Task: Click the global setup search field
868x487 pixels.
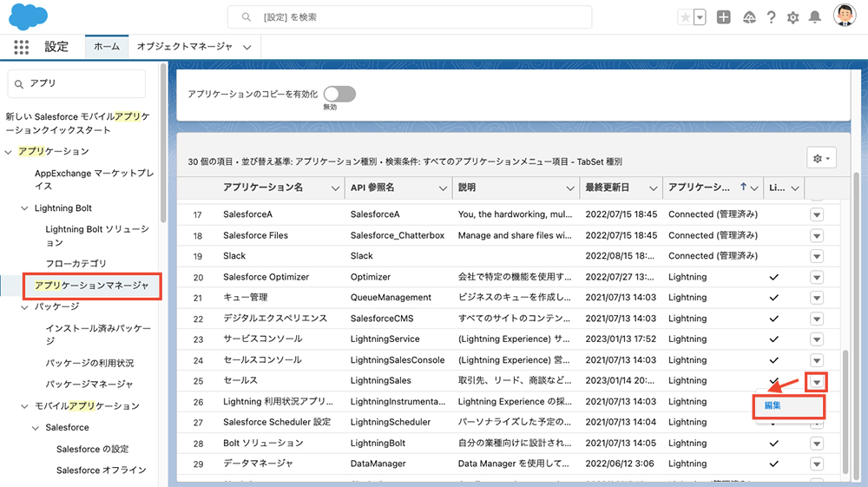Action: pyautogui.click(x=410, y=17)
